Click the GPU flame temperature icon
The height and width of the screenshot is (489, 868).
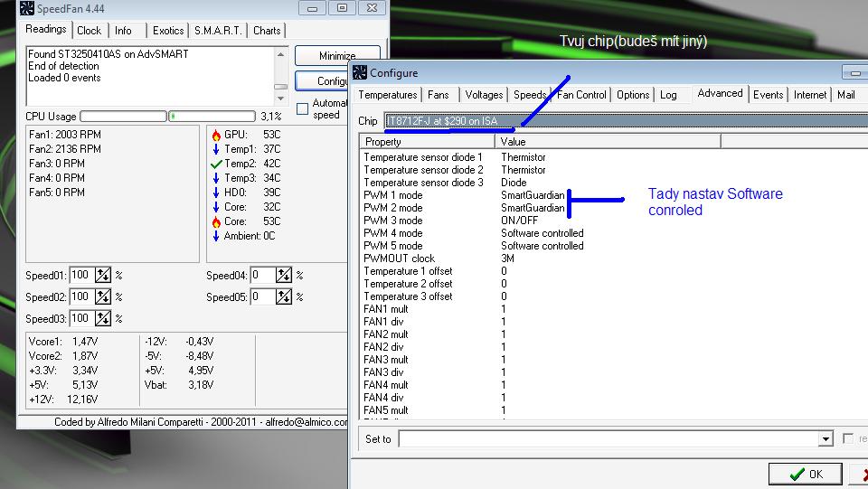pyautogui.click(x=216, y=135)
